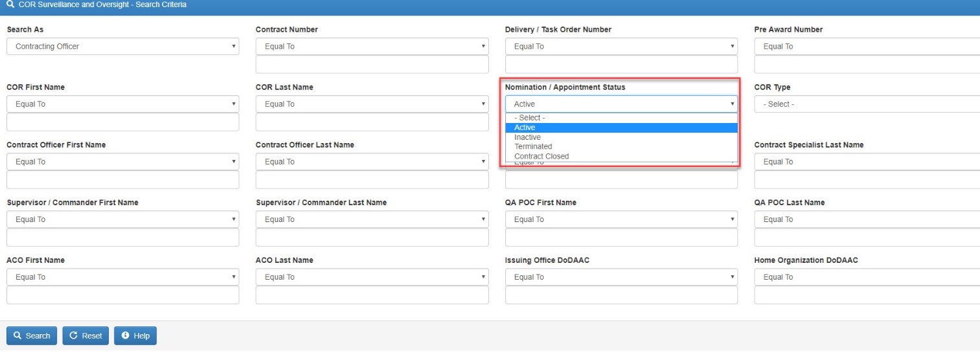Choose Contract Closed status option
Image resolution: width=980 pixels, height=358 pixels.
click(541, 156)
